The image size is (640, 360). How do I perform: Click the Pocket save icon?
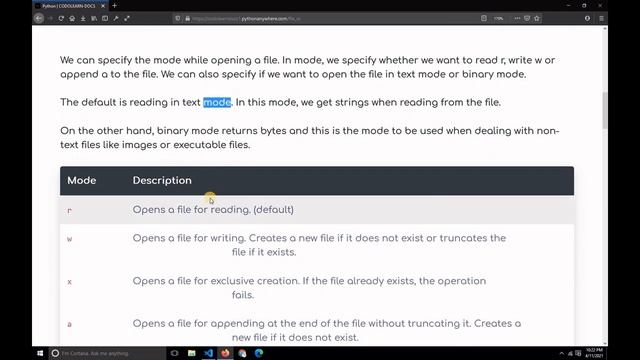point(527,18)
